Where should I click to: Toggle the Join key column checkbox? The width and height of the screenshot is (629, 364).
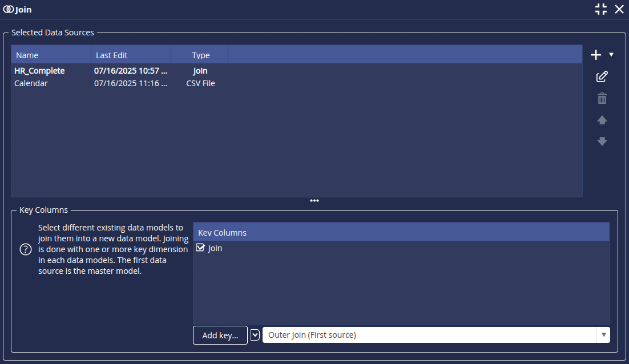200,248
